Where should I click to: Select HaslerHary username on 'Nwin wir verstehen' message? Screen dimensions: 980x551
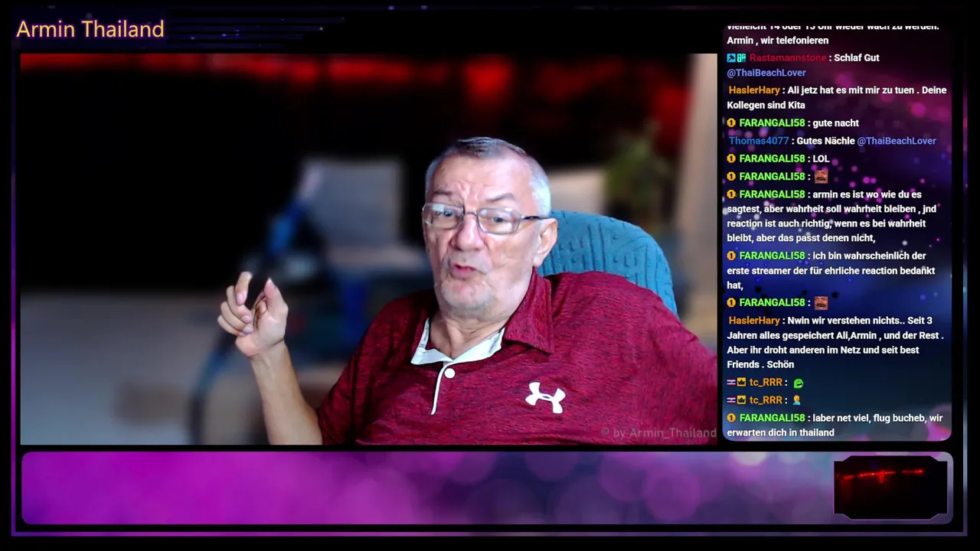coord(754,321)
